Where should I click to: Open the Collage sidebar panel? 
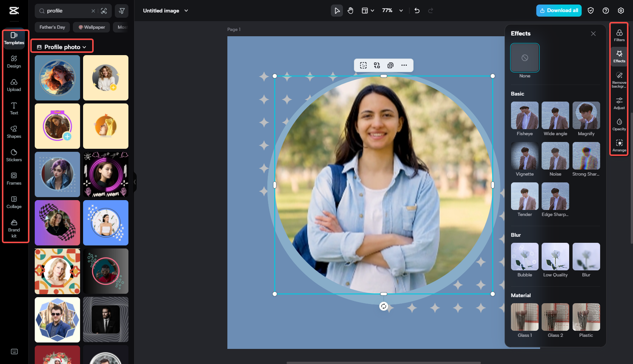coord(14,202)
